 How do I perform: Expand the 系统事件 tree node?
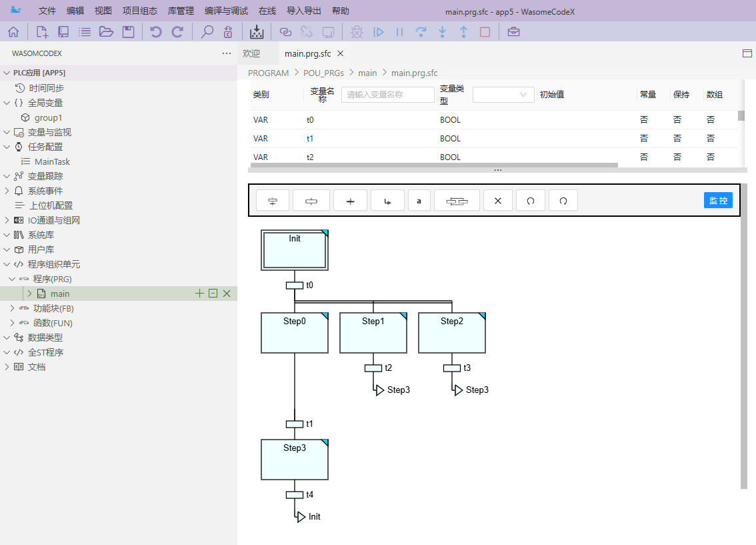pyautogui.click(x=7, y=191)
